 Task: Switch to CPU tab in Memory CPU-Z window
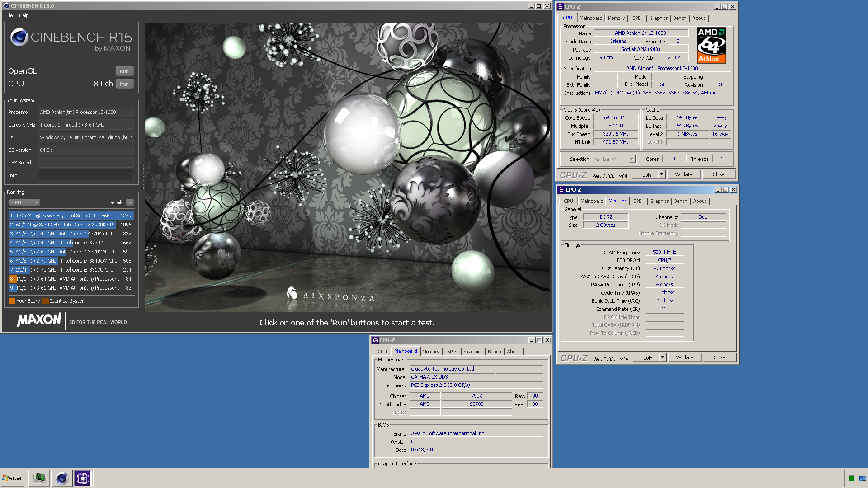tap(569, 201)
